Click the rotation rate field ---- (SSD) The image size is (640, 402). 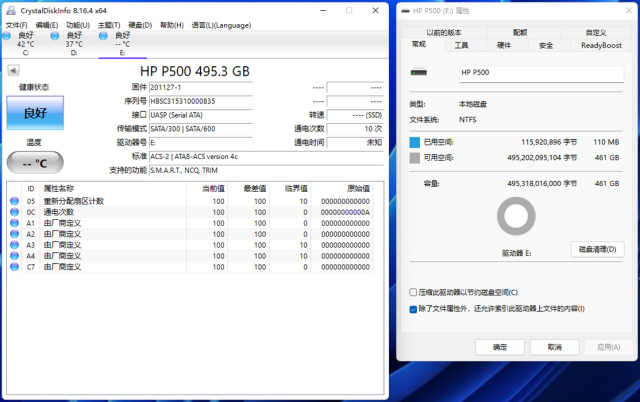355,115
